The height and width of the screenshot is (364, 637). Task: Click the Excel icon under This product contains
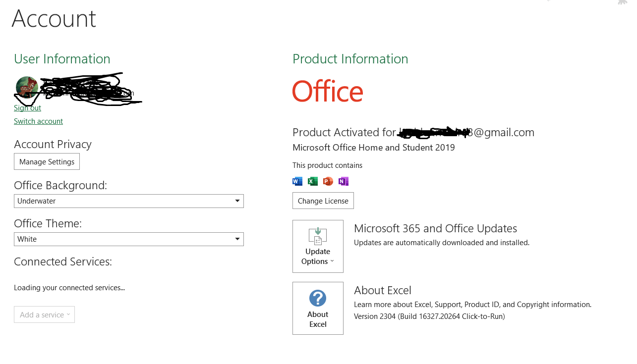tap(312, 181)
